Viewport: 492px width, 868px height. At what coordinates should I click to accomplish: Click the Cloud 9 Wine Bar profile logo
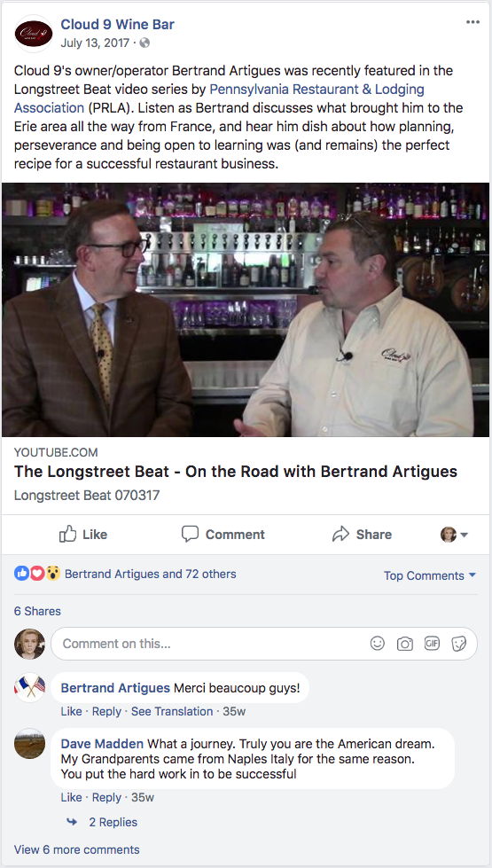point(33,33)
